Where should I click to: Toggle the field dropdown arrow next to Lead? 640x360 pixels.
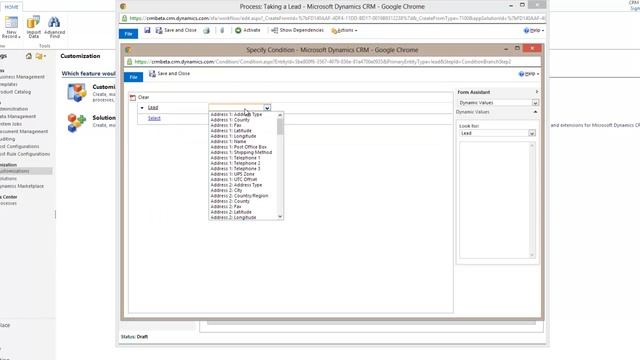point(267,108)
